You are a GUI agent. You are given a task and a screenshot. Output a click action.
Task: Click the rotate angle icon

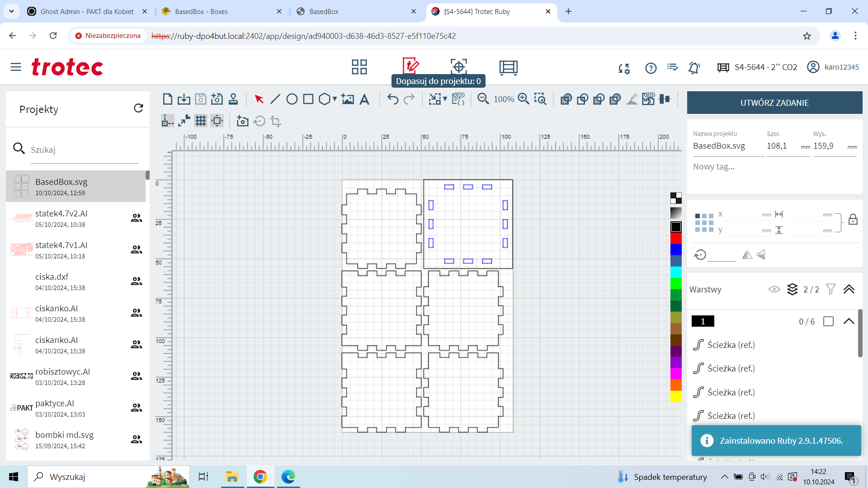700,255
